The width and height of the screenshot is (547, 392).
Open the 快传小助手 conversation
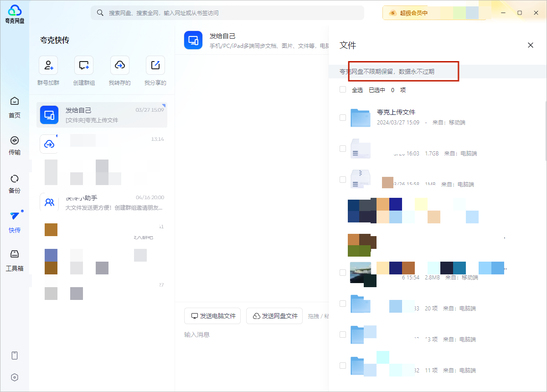point(102,202)
